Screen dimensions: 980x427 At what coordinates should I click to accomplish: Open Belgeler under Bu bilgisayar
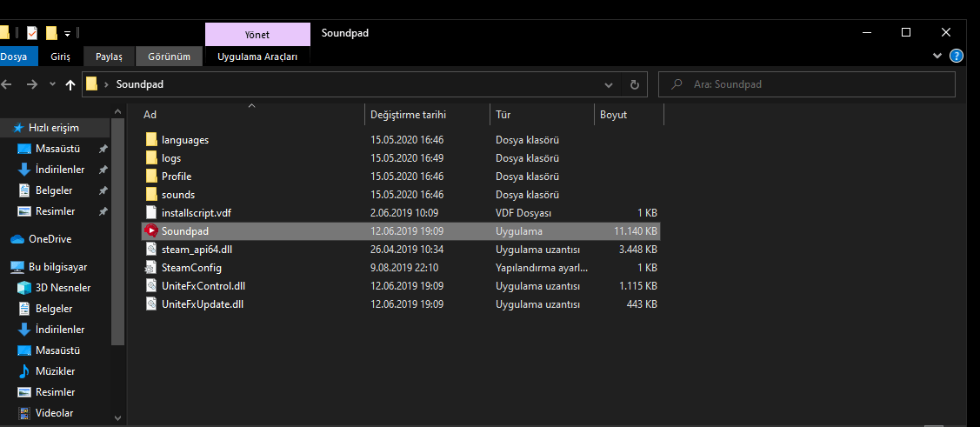pos(54,309)
